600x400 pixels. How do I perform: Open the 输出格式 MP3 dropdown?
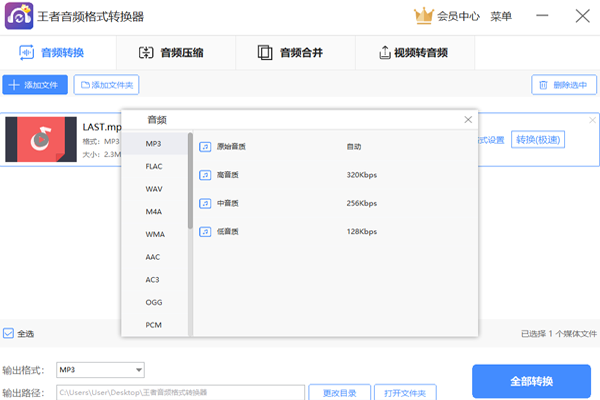100,370
